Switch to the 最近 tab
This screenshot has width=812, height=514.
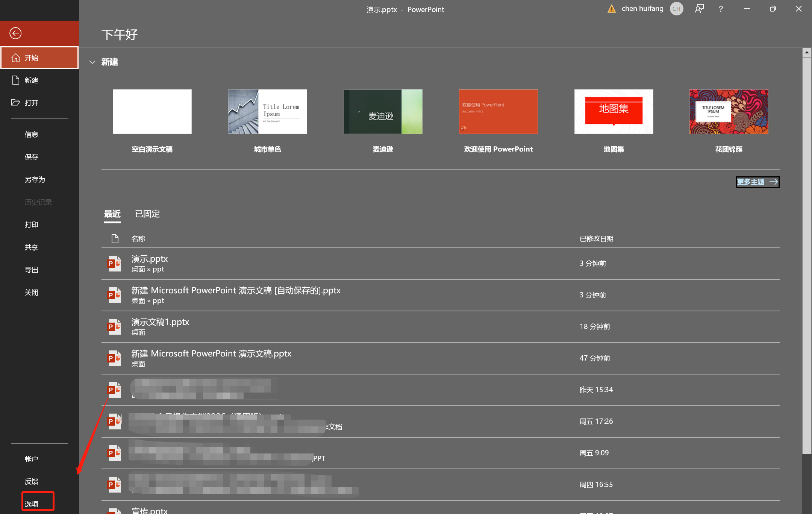click(x=112, y=214)
